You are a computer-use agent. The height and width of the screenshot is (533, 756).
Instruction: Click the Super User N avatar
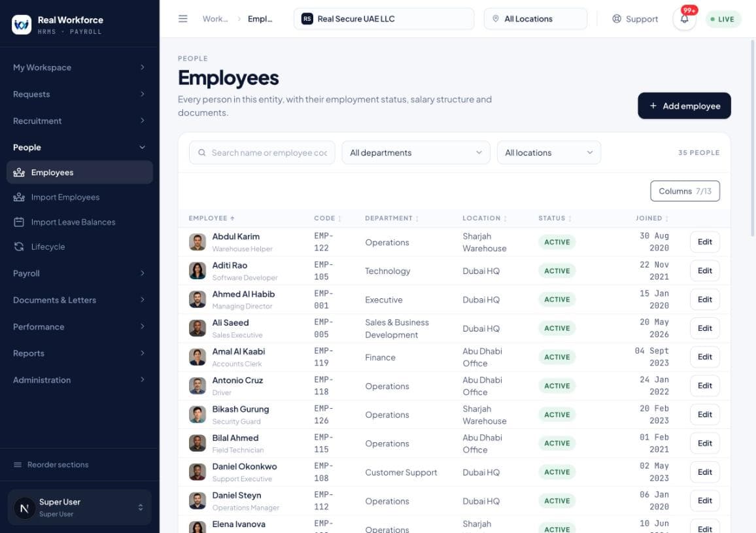pyautogui.click(x=24, y=507)
